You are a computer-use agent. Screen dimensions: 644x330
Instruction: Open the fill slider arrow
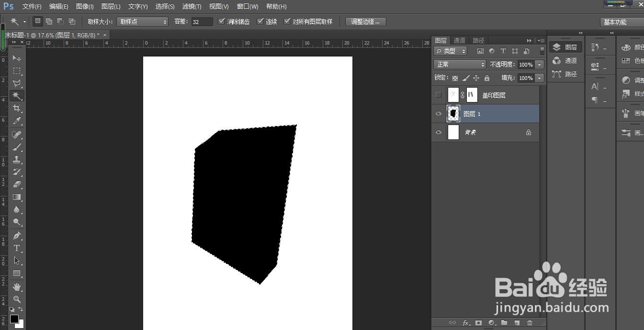coord(540,78)
